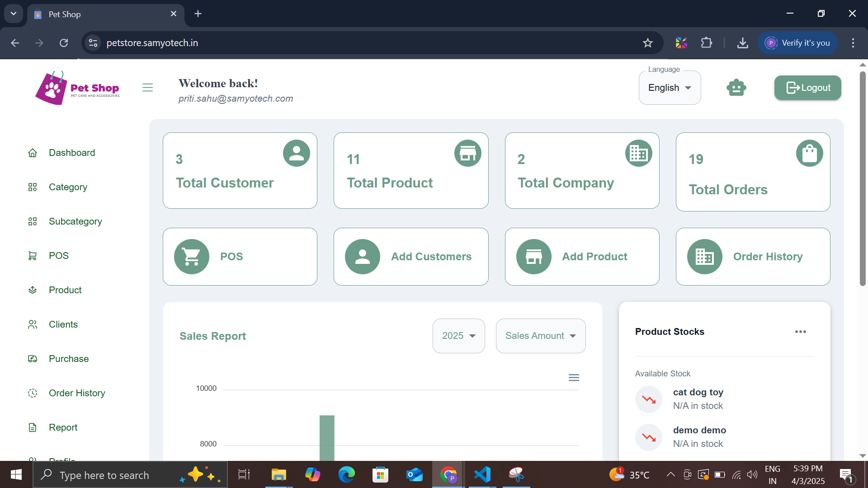This screenshot has height=488, width=868.
Task: Click the POS shopping cart icon
Action: coord(192,257)
